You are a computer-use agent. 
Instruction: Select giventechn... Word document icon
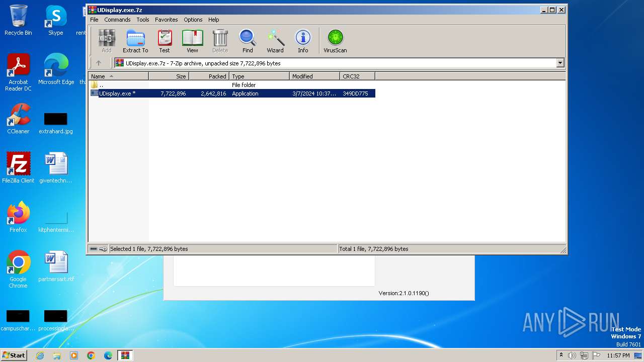(55, 168)
